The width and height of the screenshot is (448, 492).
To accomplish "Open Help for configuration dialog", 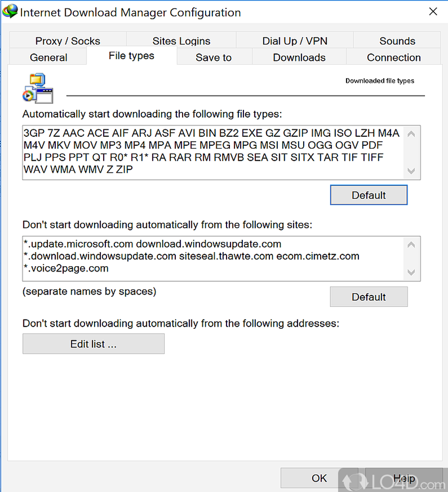I will [x=404, y=478].
